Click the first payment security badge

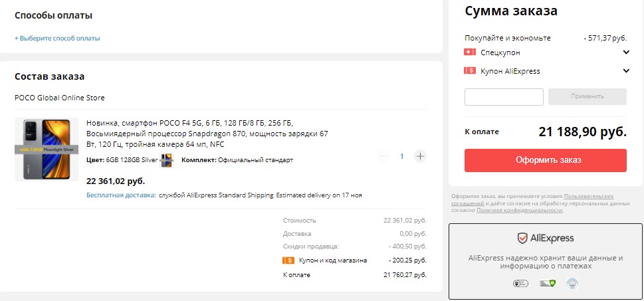click(521, 284)
